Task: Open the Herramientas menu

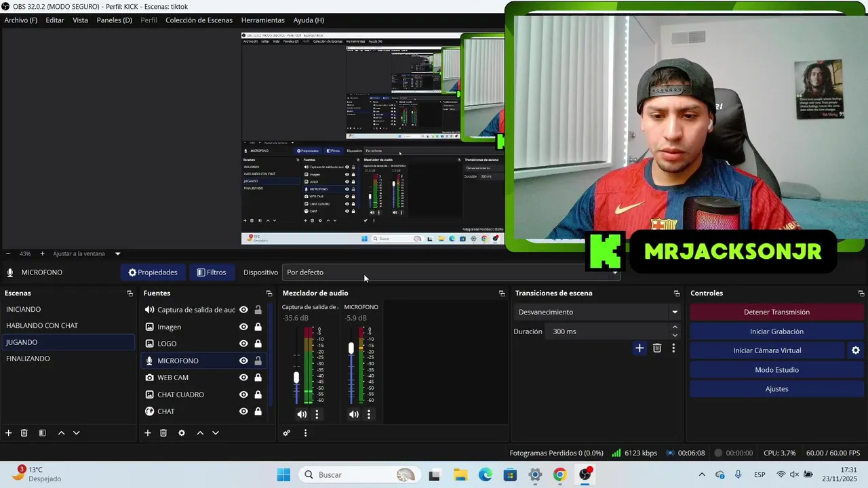Action: point(263,20)
